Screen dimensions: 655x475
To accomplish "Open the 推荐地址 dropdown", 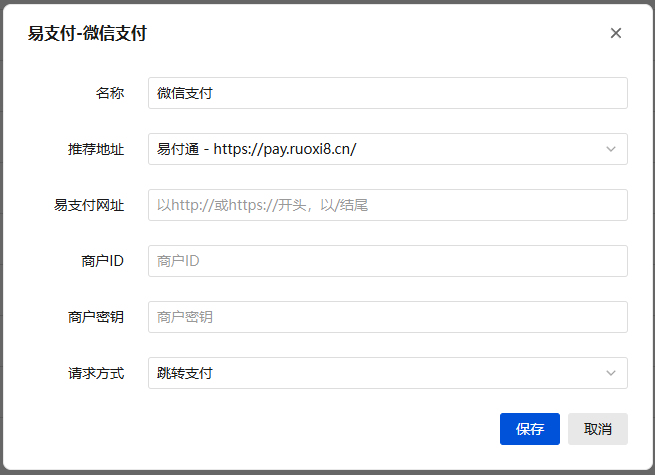I will [x=388, y=149].
